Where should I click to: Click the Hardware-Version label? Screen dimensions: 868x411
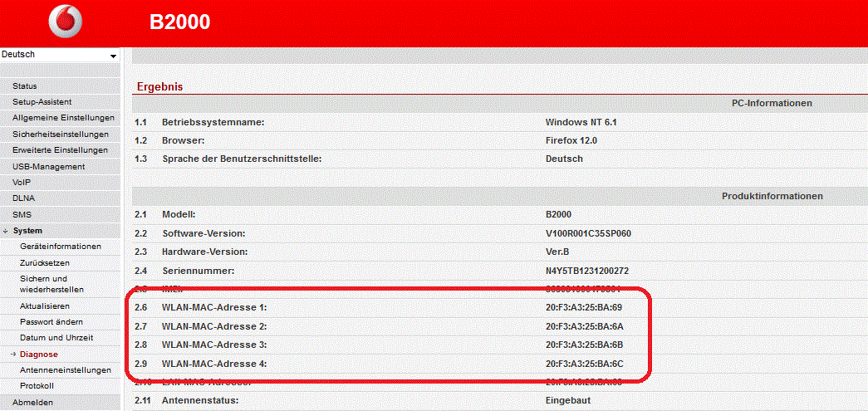[205, 252]
